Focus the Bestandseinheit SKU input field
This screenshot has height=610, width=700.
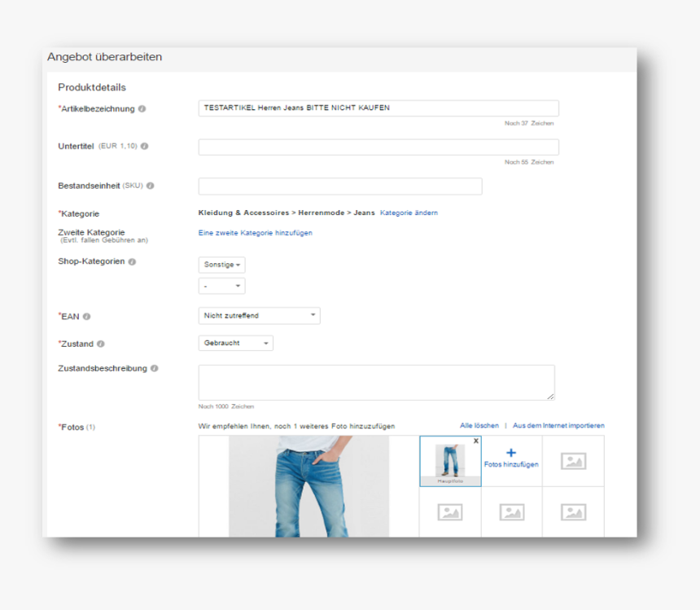point(340,187)
